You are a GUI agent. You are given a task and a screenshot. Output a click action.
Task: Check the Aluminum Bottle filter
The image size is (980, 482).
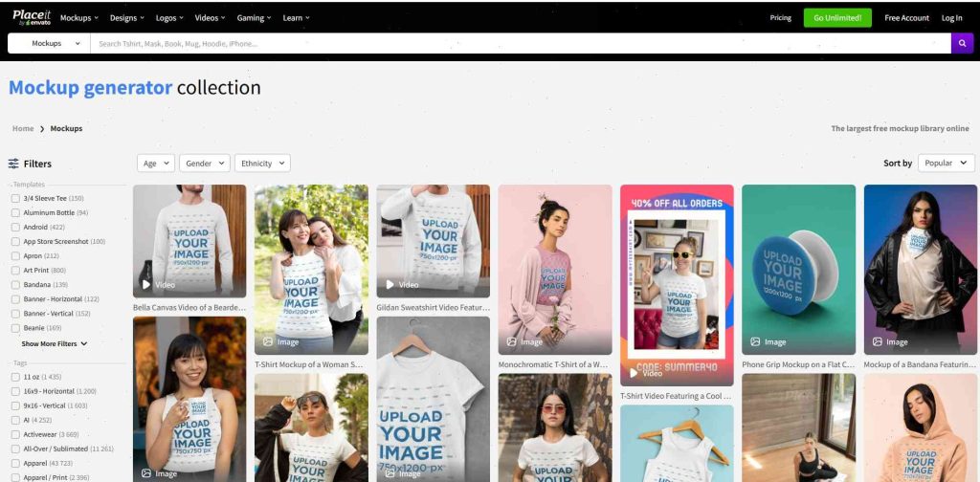15,213
